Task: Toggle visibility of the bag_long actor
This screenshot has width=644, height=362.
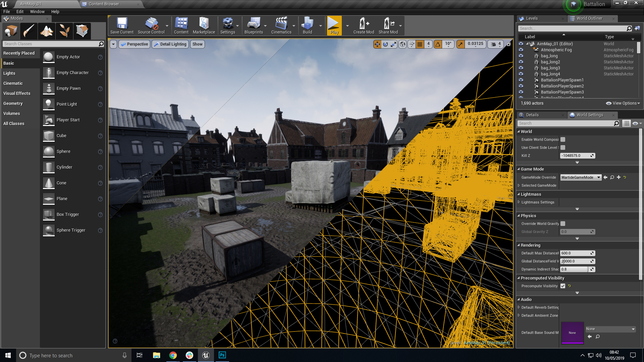Action: [521, 56]
